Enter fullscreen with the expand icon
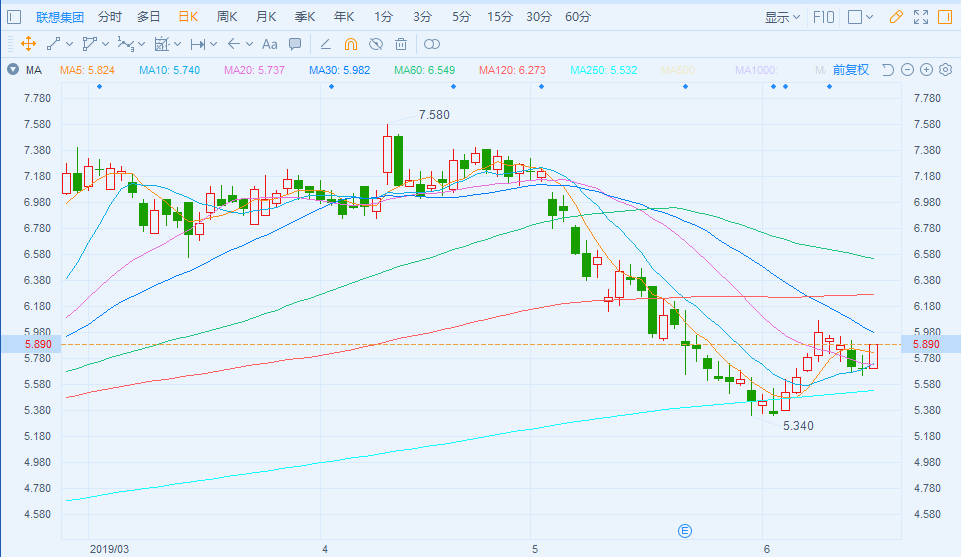This screenshot has height=557, width=961. 920,17
